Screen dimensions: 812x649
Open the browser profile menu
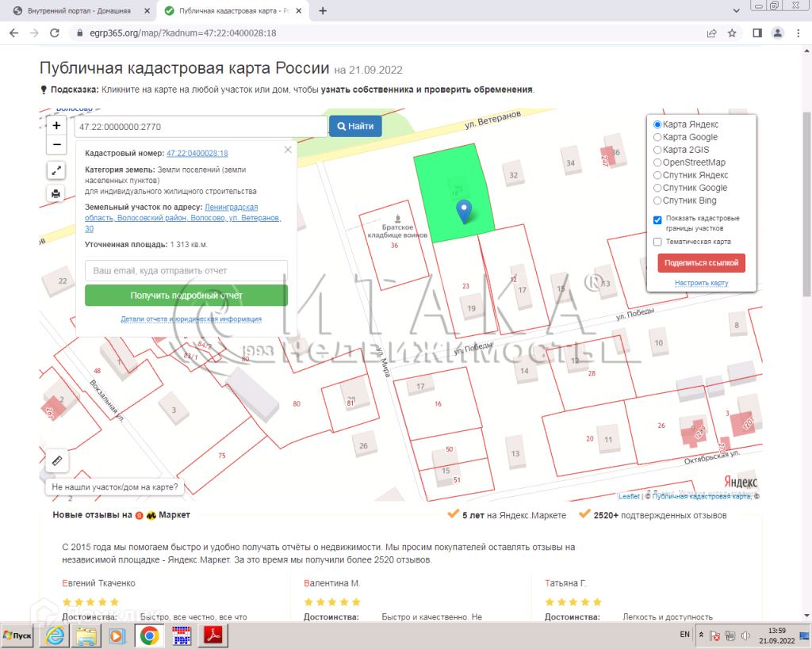[777, 33]
